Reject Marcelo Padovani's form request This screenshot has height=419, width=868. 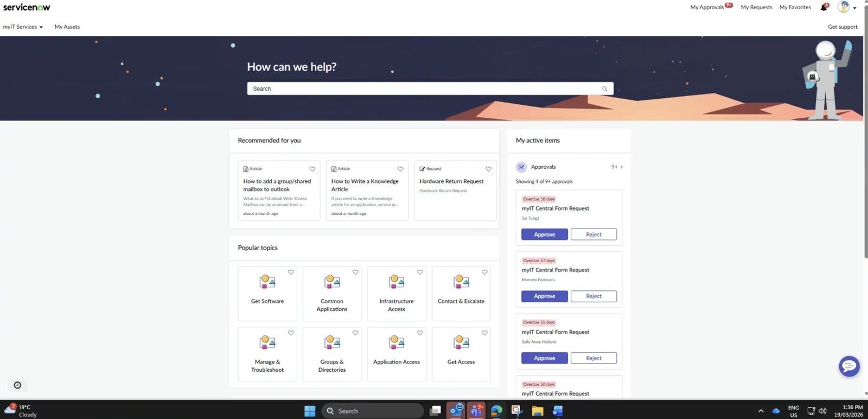point(593,296)
